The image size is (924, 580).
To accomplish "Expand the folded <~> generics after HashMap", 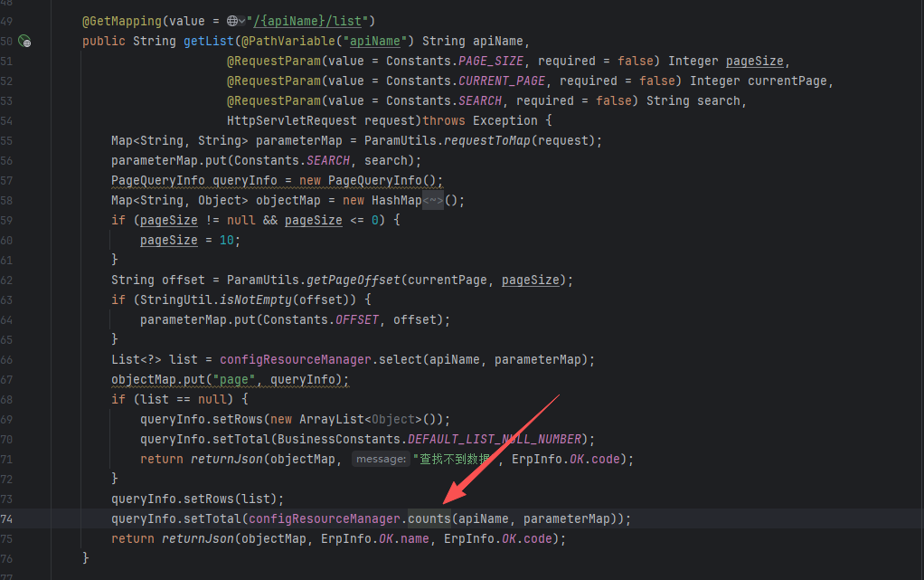I will tap(433, 200).
